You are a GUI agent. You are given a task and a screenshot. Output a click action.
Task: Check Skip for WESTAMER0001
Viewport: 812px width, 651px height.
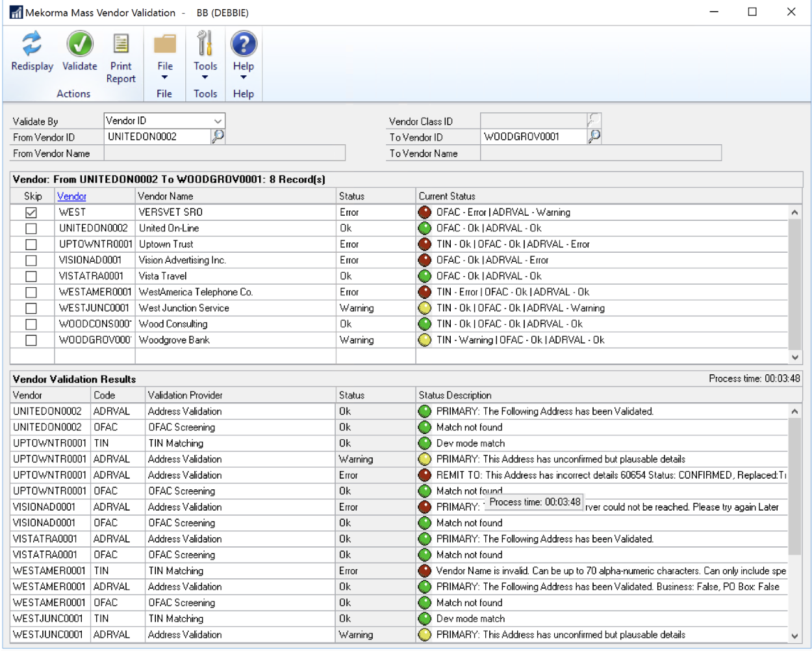pyautogui.click(x=31, y=292)
